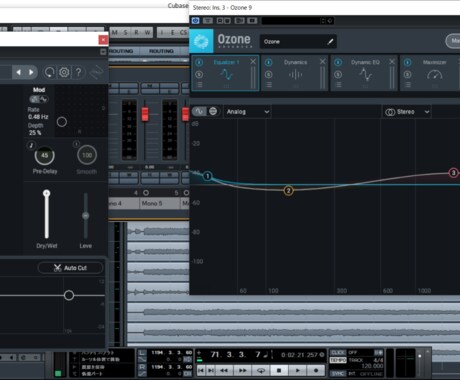The width and height of the screenshot is (460, 380).
Task: Open Maximizer module presets list icon
Action: click(x=408, y=85)
